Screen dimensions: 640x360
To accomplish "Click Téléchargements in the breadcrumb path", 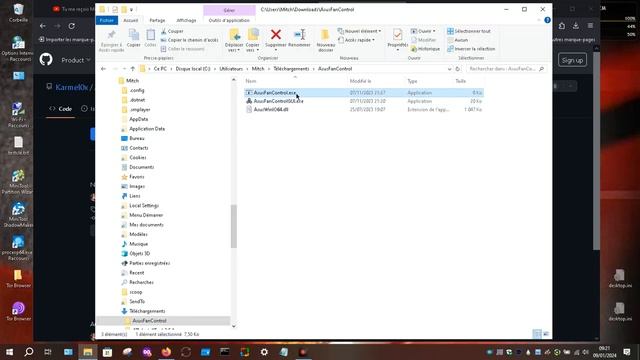I will [291, 69].
